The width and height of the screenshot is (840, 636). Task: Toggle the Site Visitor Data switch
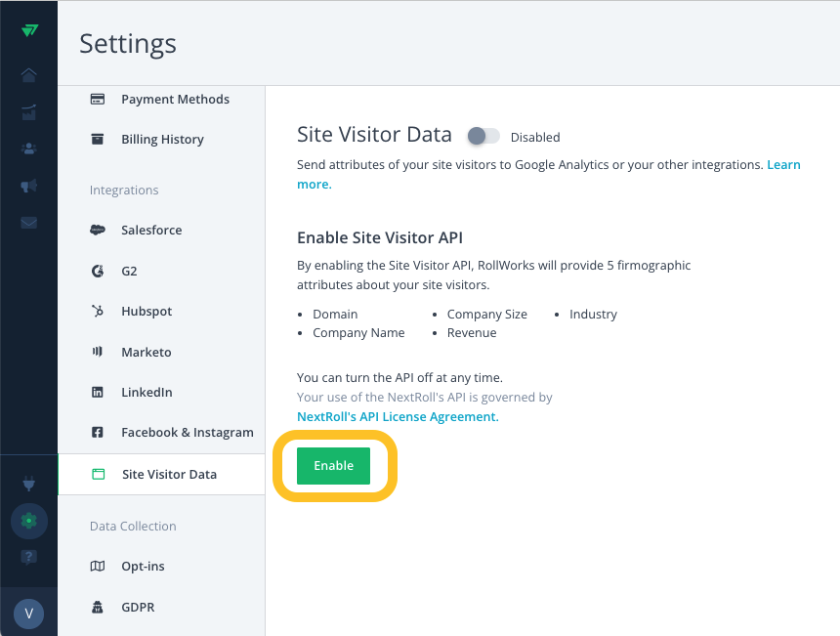(483, 136)
